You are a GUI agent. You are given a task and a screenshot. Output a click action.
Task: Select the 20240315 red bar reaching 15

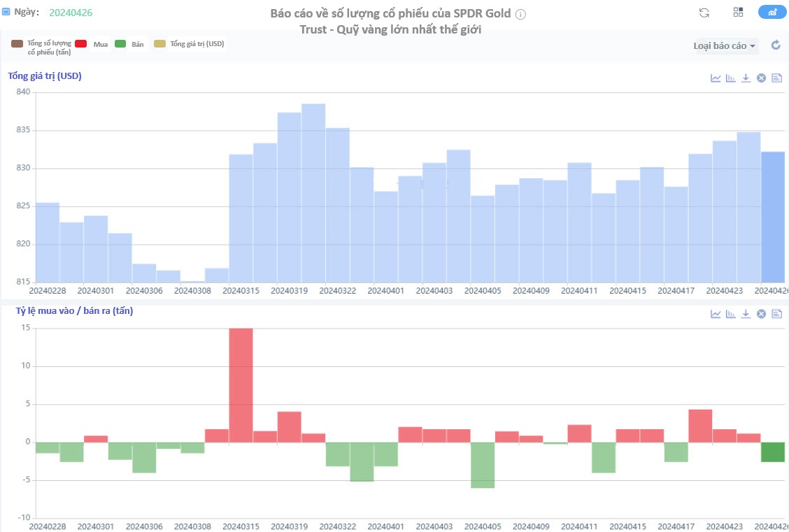[x=241, y=385]
